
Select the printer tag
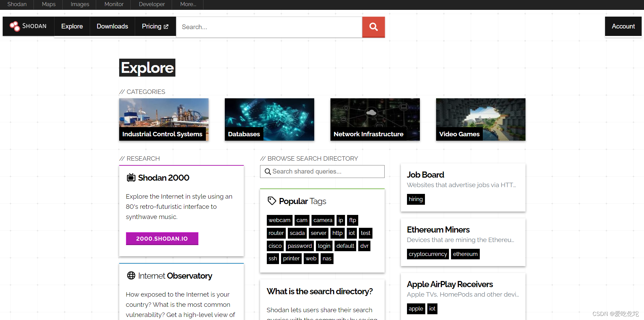291,259
